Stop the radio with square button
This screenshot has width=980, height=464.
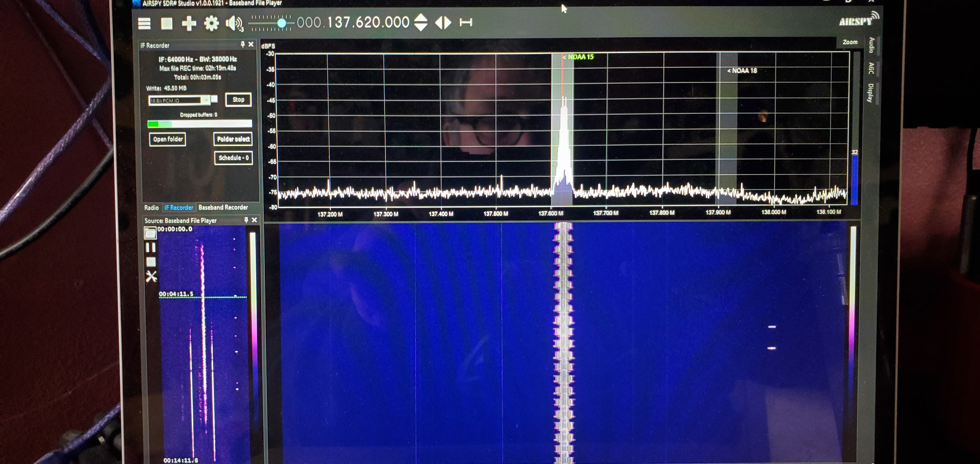(x=167, y=24)
